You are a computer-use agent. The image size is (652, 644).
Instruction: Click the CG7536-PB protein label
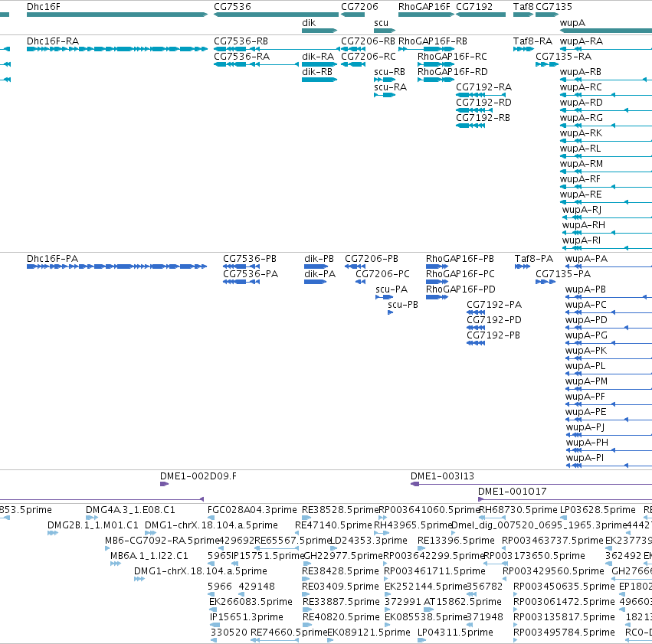click(250, 259)
